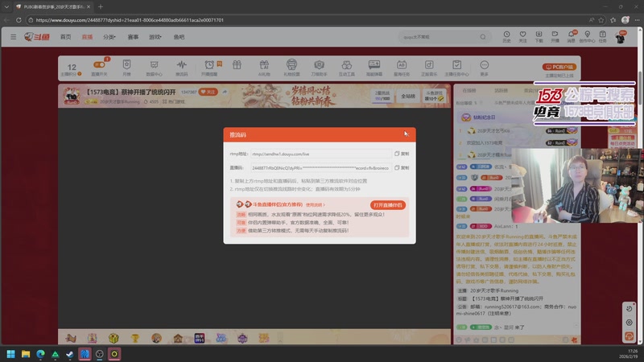644x362 pixels.
Task: Switch to 活跃榜 tab in chat panel
Action: [501, 90]
